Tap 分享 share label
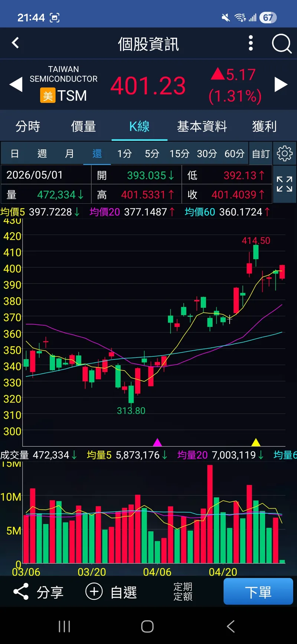 pos(50,592)
